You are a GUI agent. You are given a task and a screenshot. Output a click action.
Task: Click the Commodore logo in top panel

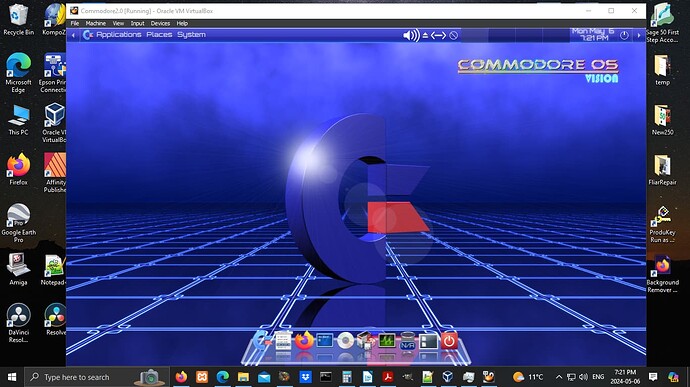pos(88,35)
